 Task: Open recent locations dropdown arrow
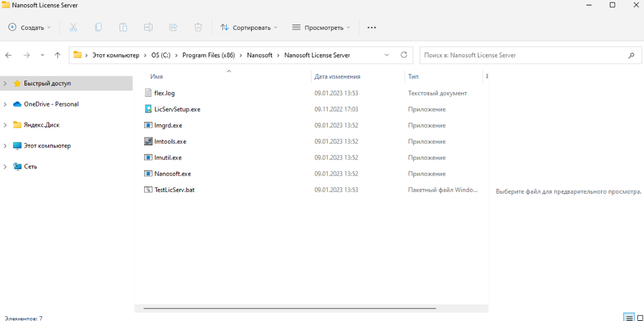click(42, 56)
